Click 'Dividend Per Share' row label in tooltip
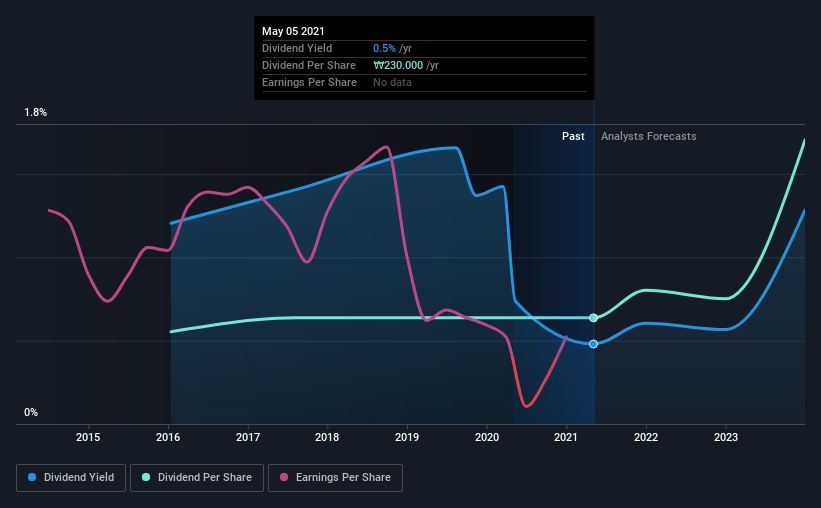The width and height of the screenshot is (821, 508). 309,65
